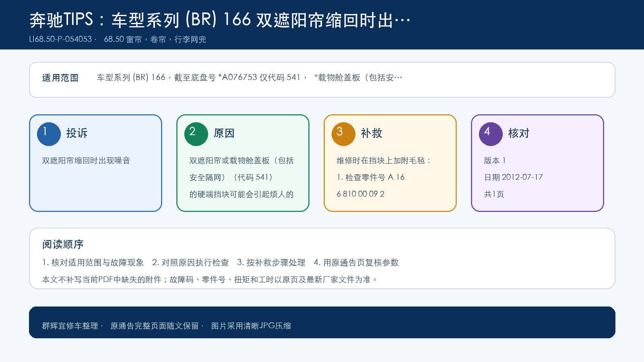This screenshot has height=362, width=644.
Task: Click the 阅读顺序 heading
Action: click(x=63, y=245)
